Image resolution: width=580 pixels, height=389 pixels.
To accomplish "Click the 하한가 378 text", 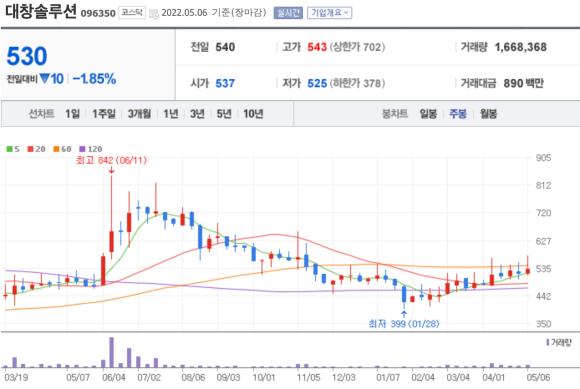I will coord(357,84).
